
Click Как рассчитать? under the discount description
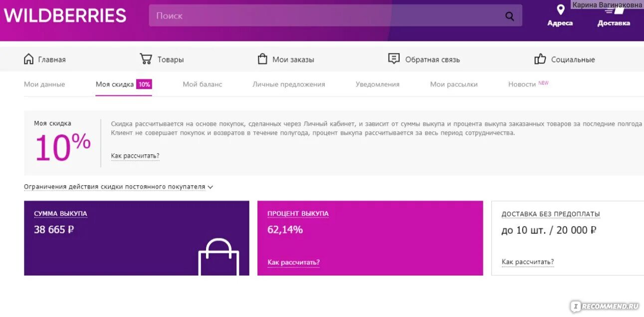tap(135, 156)
